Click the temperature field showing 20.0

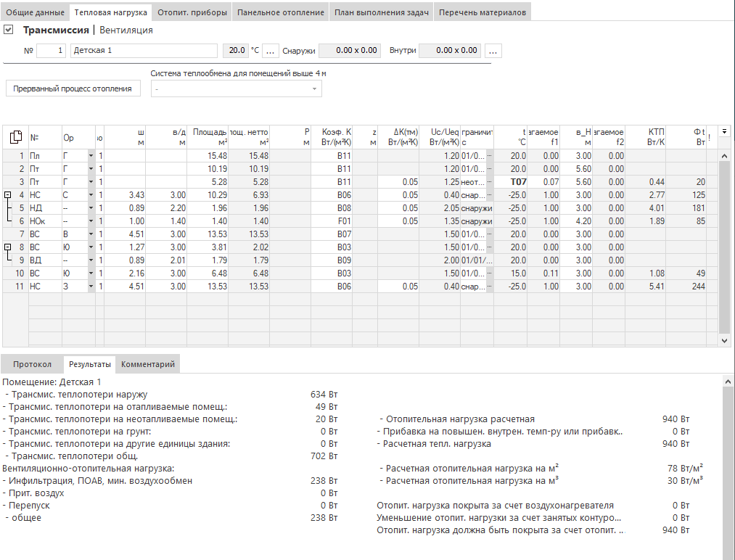pos(236,51)
